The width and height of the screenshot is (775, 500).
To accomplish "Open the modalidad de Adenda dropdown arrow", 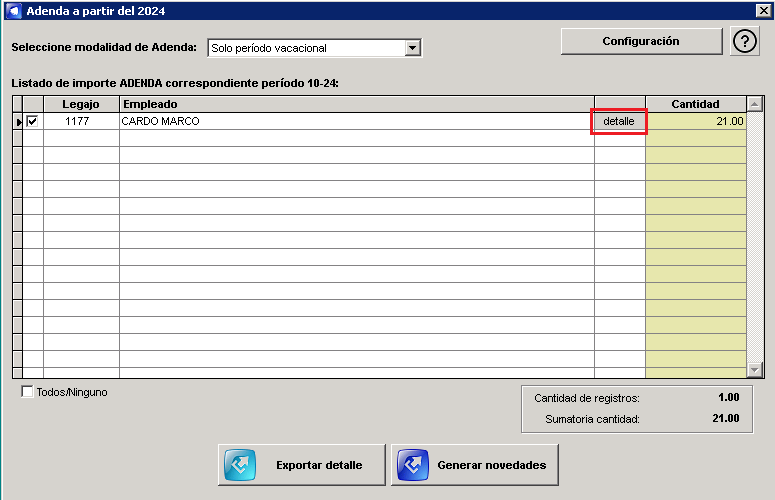I will pos(413,48).
